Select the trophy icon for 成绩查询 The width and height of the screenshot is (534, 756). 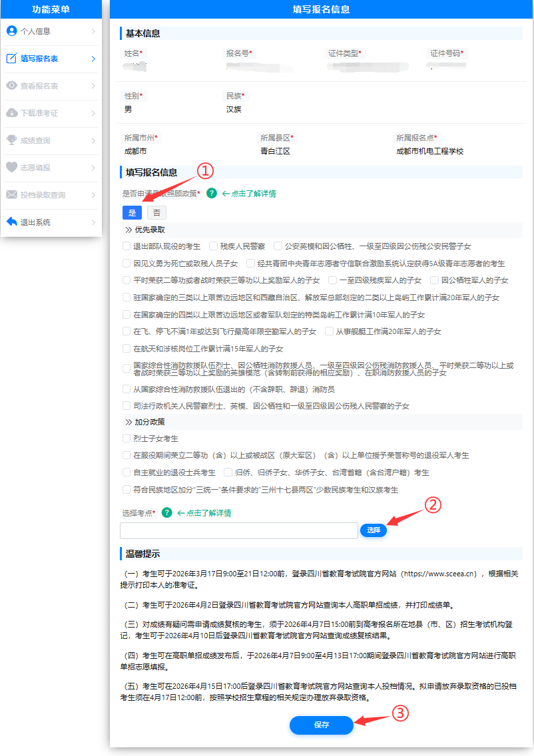click(x=11, y=140)
